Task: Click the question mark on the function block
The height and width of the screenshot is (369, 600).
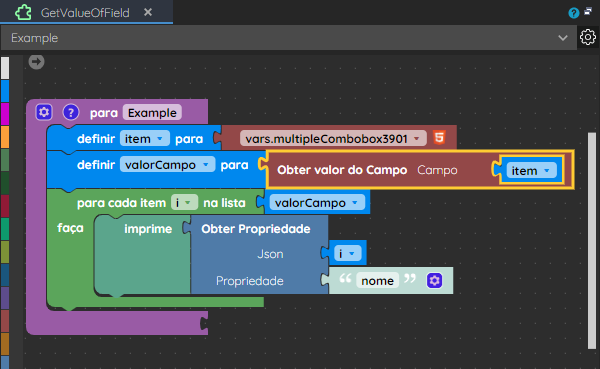Action: 71,113
